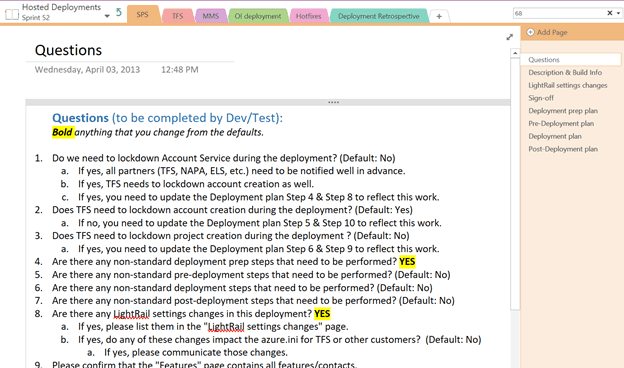
Task: Open the MMS section tab
Action: pos(211,16)
